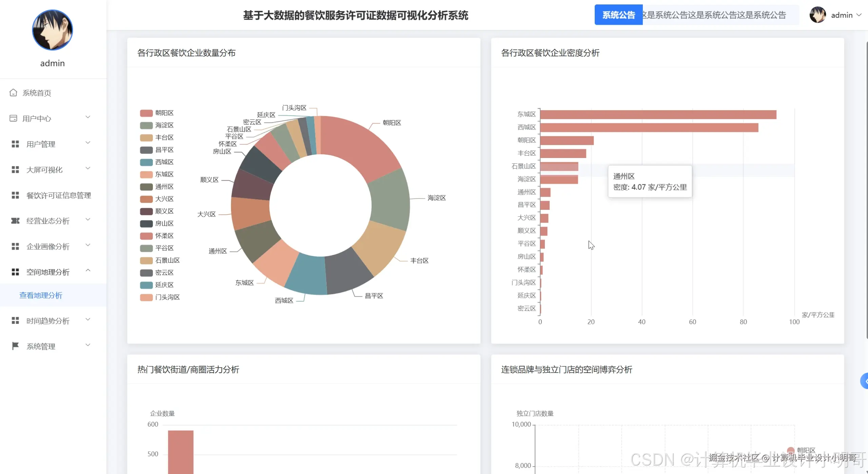The height and width of the screenshot is (474, 868).
Task: Click the 企业画像分析 icon
Action: (15, 246)
